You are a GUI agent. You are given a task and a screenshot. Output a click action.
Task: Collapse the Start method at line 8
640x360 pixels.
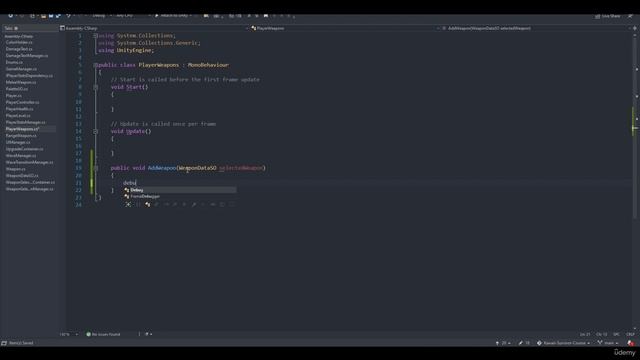click(96, 87)
